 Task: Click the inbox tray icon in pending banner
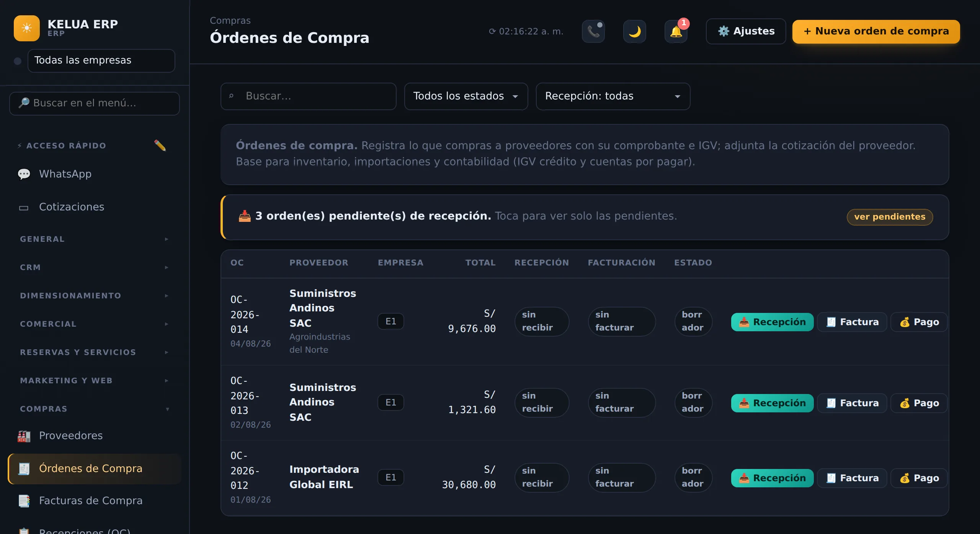[245, 216]
